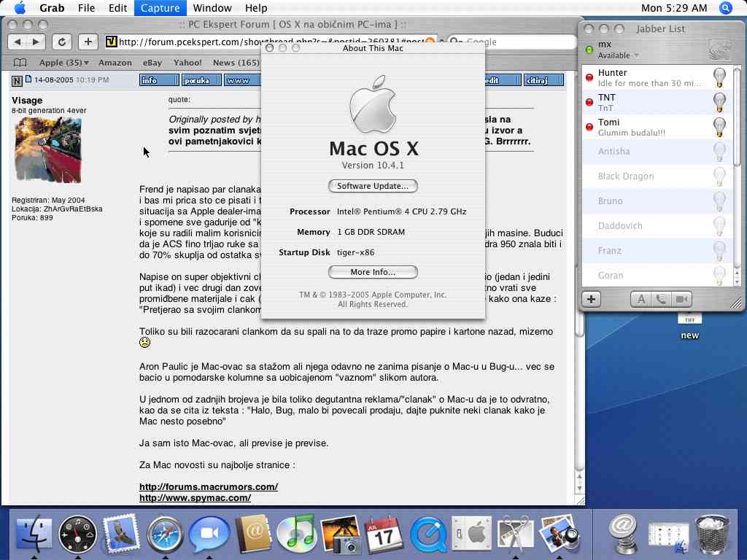
Task: Click the Software Update button
Action: (x=373, y=186)
